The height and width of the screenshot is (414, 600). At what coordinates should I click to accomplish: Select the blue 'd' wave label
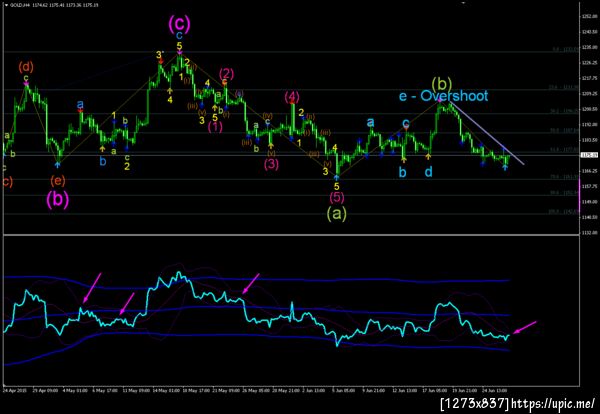coord(429,172)
